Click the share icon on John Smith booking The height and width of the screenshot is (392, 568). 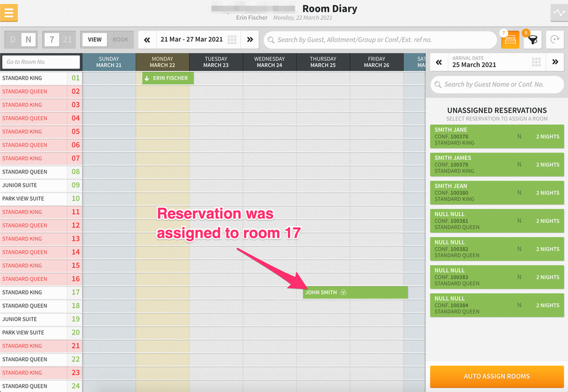pos(343,293)
